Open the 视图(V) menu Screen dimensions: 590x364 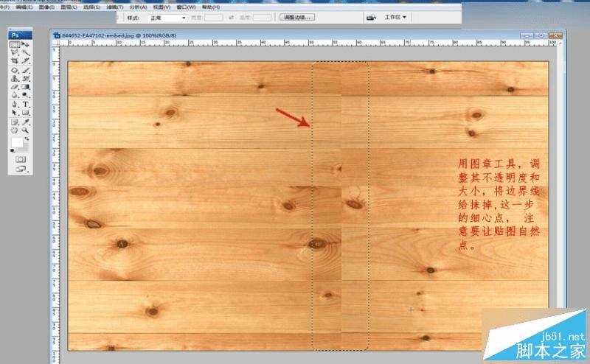pos(162,7)
